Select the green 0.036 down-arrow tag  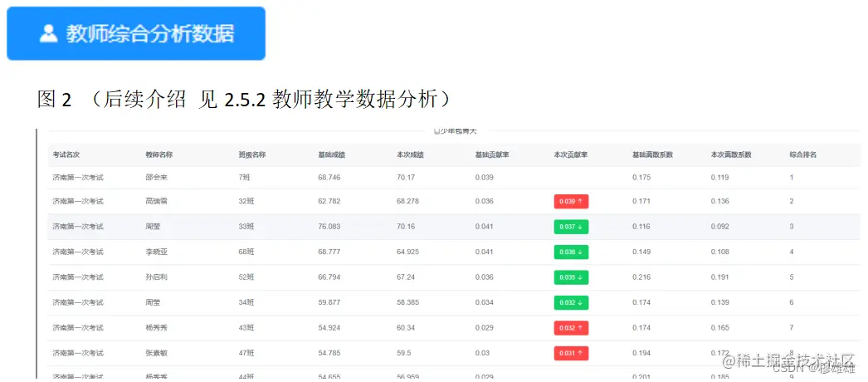(x=571, y=252)
